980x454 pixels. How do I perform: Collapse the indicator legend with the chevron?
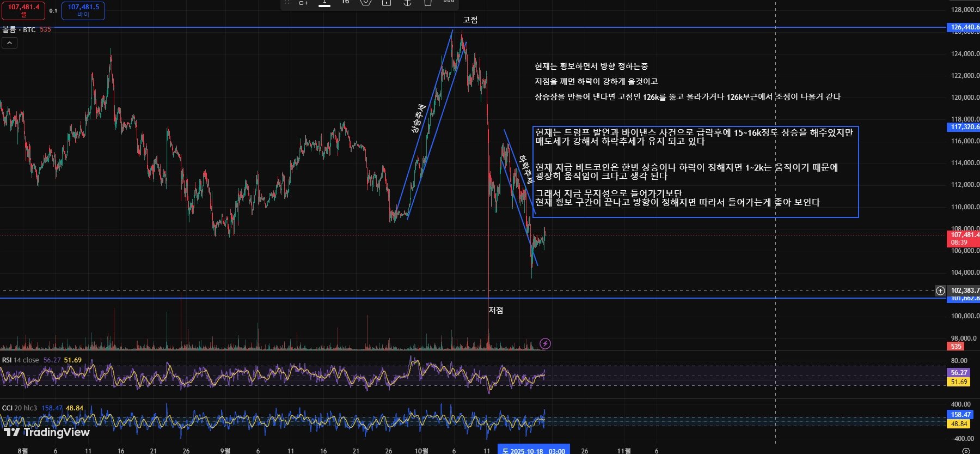(x=9, y=43)
